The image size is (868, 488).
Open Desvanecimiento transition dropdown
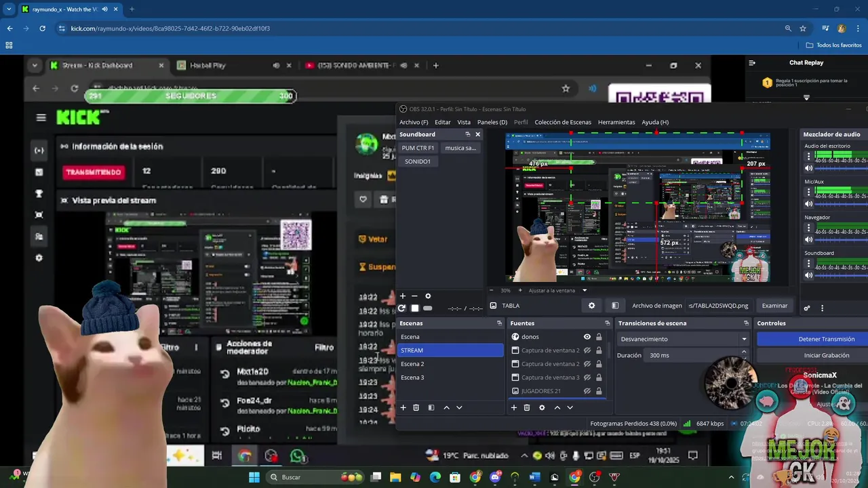(x=684, y=339)
